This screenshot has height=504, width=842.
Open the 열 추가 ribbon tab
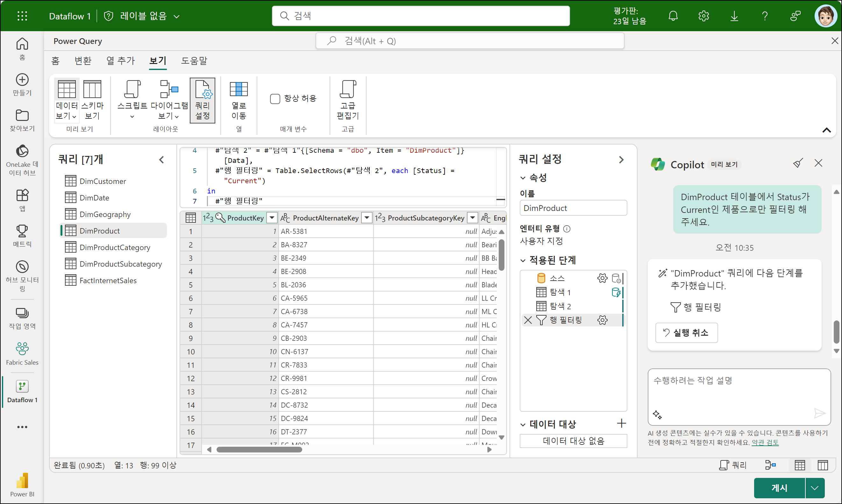pos(121,61)
